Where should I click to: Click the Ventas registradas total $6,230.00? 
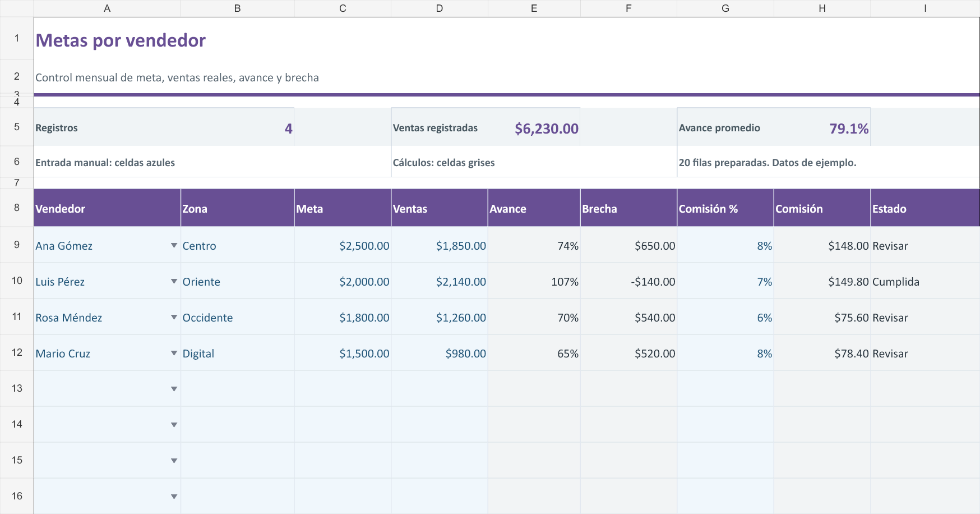547,128
